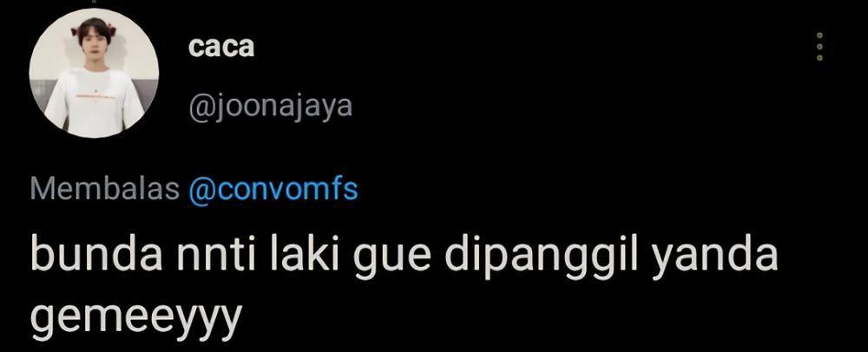Click the top dot of the overflow icon

(820, 35)
